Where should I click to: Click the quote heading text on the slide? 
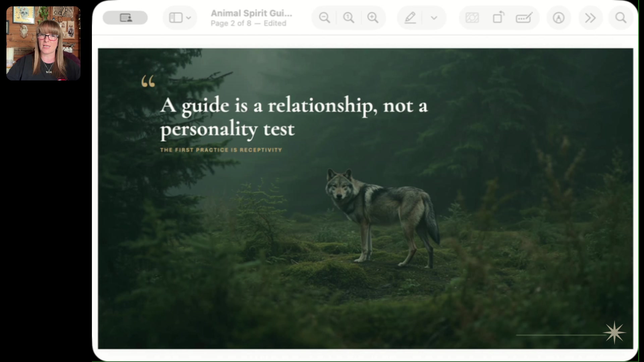click(294, 117)
